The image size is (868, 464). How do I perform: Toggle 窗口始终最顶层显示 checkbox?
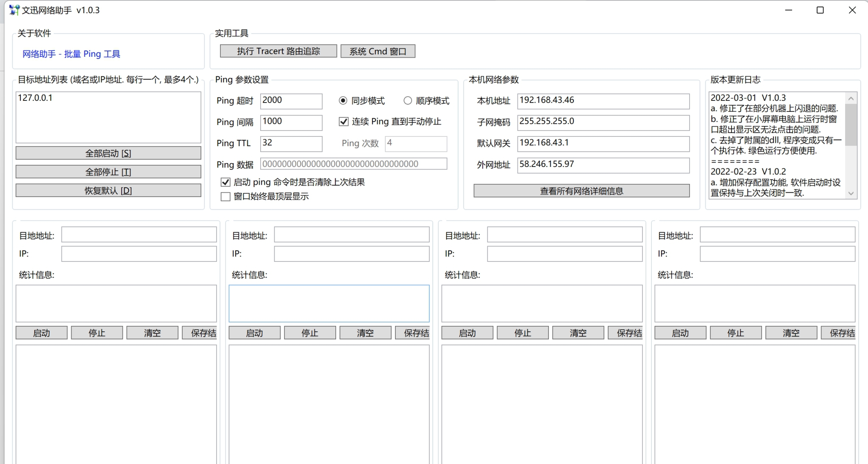225,196
